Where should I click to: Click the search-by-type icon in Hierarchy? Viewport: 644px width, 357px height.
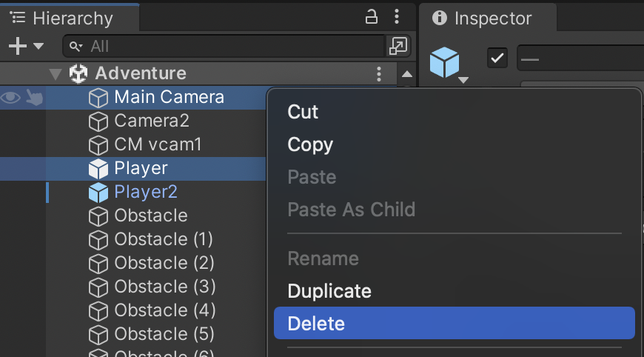(398, 46)
